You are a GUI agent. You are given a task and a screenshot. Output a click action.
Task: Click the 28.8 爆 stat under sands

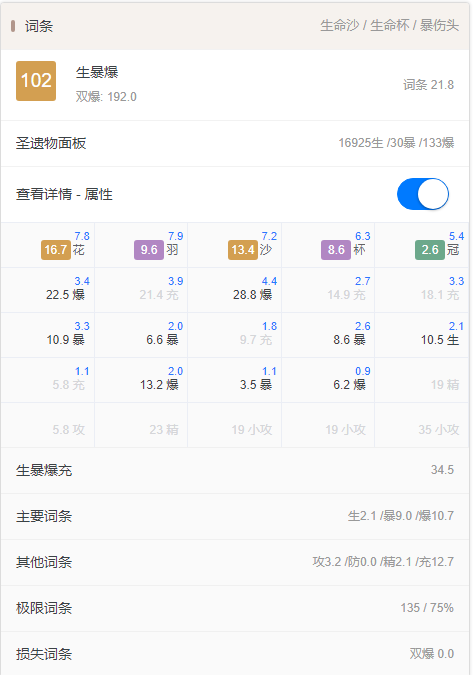pyautogui.click(x=253, y=295)
